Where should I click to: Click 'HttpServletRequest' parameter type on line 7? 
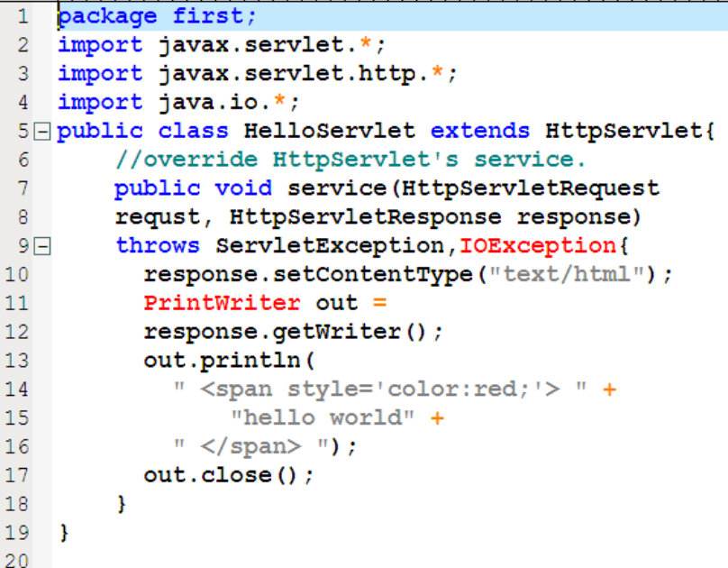[x=530, y=188]
